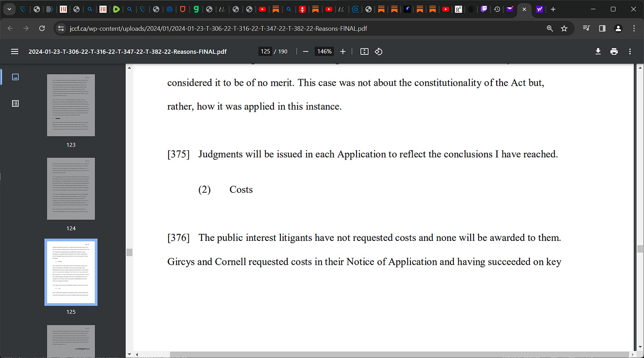Screen dimensions: 644x358
Task: Print the PDF document
Action: click(x=614, y=51)
